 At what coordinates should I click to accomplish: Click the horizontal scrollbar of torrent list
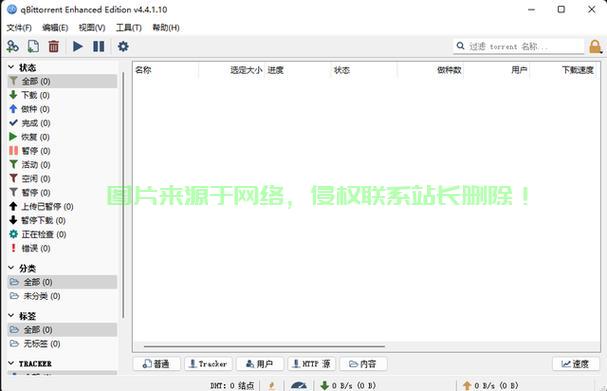[264, 346]
